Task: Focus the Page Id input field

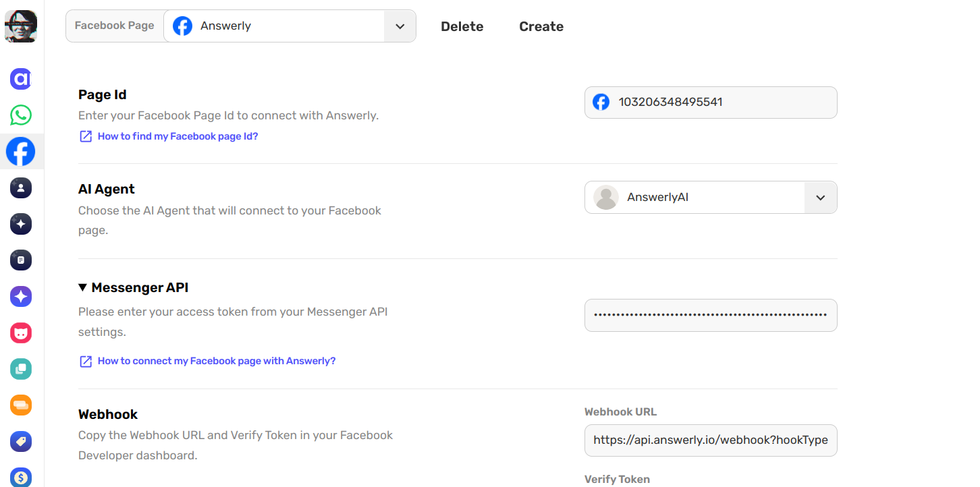Action: coord(711,103)
